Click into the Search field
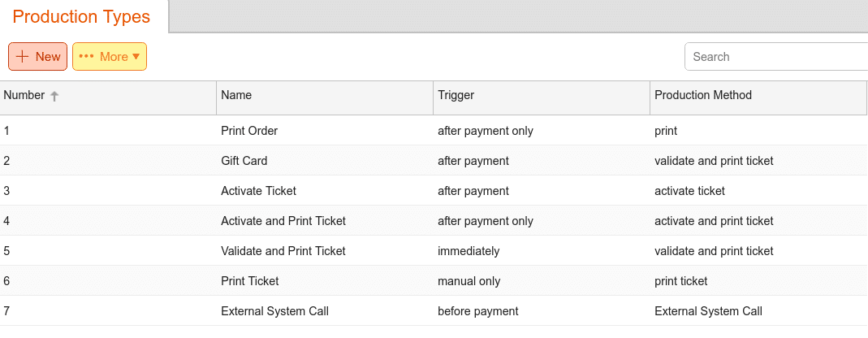This screenshot has height=338, width=868. point(776,57)
